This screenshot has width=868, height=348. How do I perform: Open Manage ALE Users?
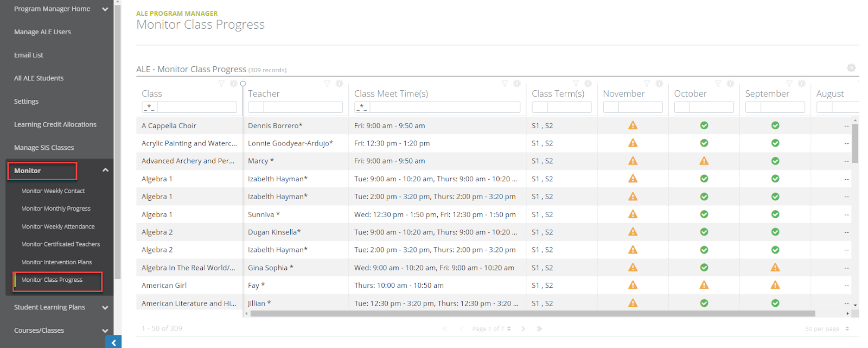pyautogui.click(x=42, y=32)
